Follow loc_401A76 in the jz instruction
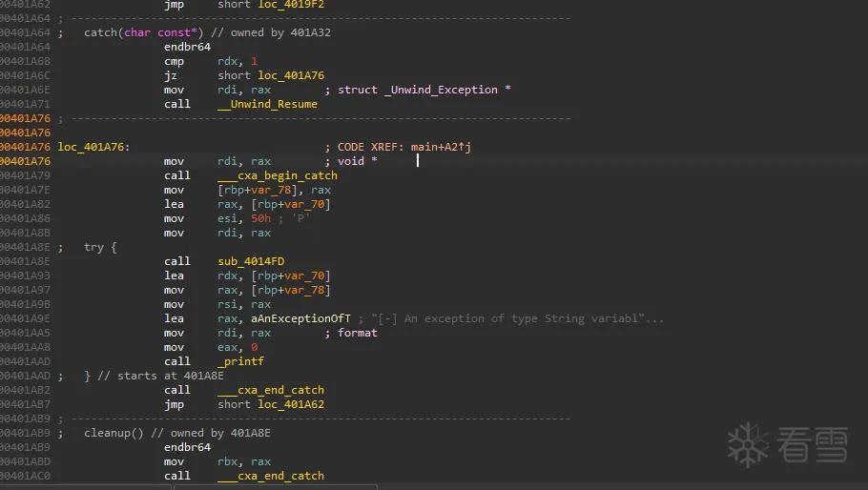 [291, 75]
